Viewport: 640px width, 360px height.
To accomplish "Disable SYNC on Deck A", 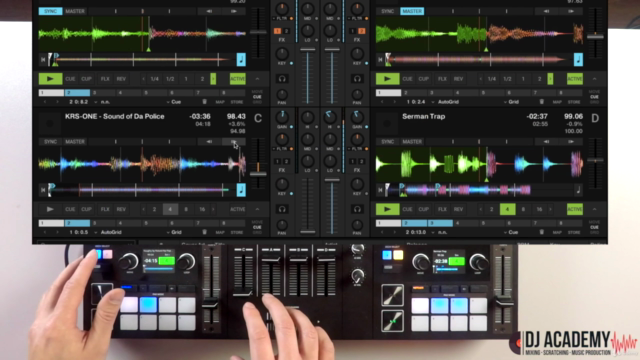I will (x=50, y=11).
